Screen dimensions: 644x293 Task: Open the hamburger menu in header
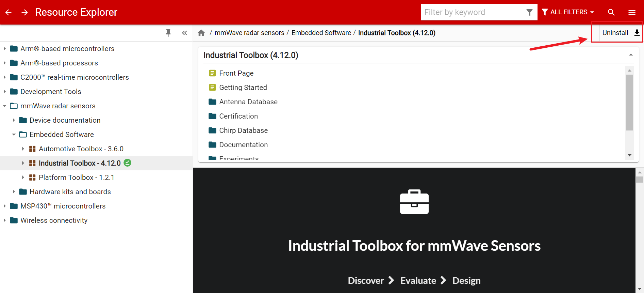click(632, 12)
